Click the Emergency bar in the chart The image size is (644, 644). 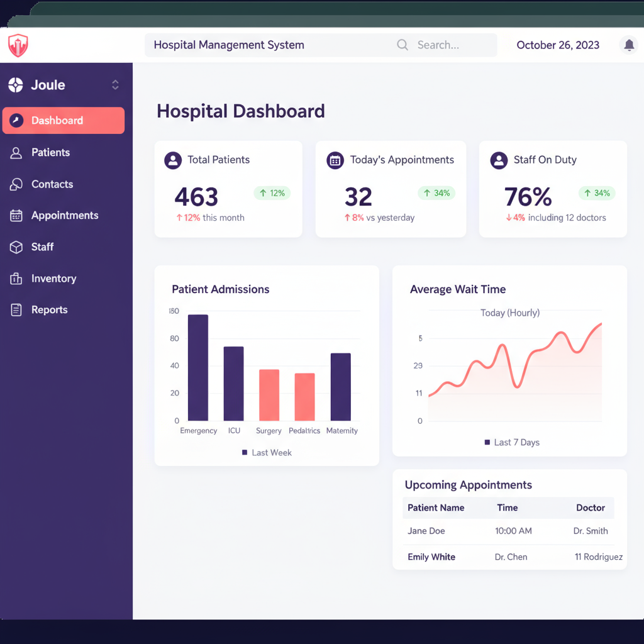(198, 368)
